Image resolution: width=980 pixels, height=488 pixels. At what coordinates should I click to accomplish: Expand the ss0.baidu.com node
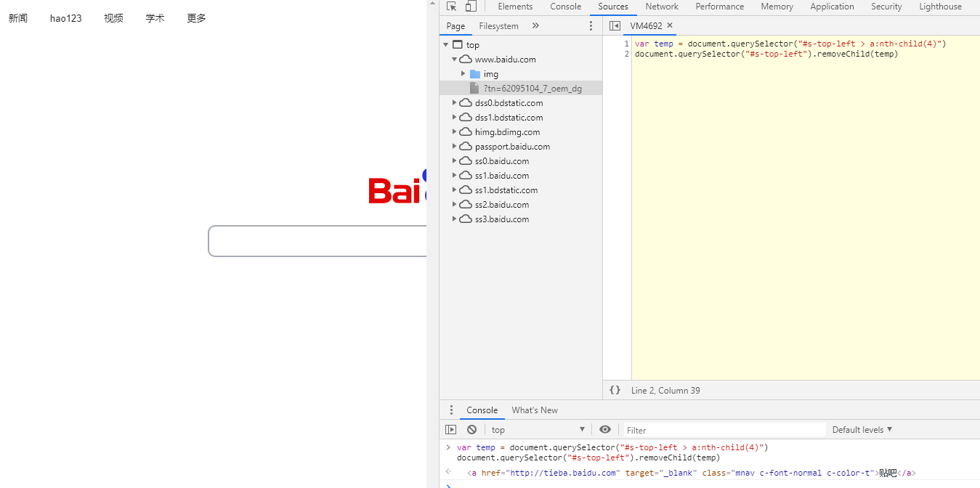tap(455, 160)
